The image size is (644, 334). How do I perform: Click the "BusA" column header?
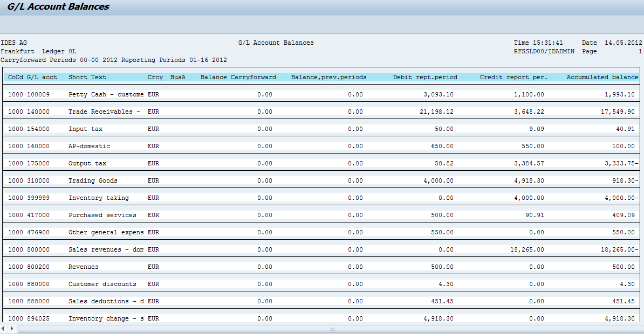tap(177, 77)
